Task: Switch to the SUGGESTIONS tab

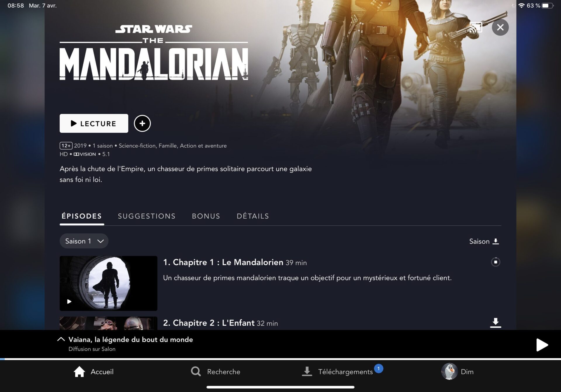Action: tap(147, 216)
